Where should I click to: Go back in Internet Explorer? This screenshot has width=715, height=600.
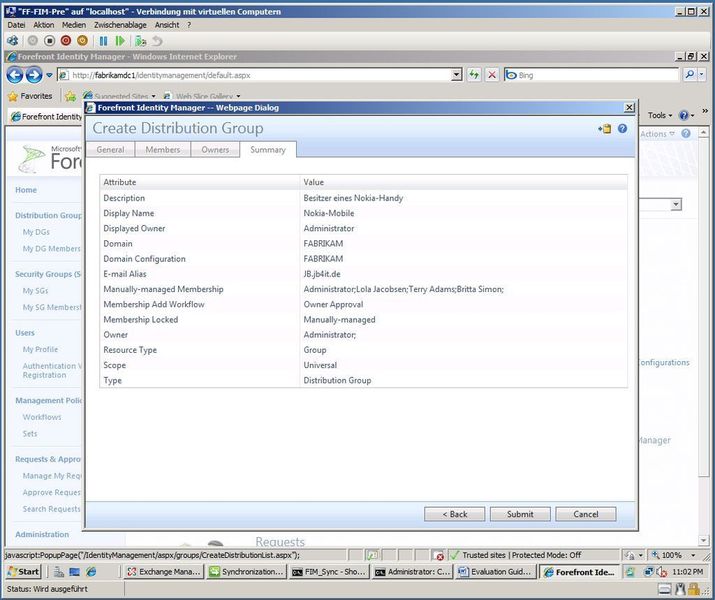pos(15,75)
